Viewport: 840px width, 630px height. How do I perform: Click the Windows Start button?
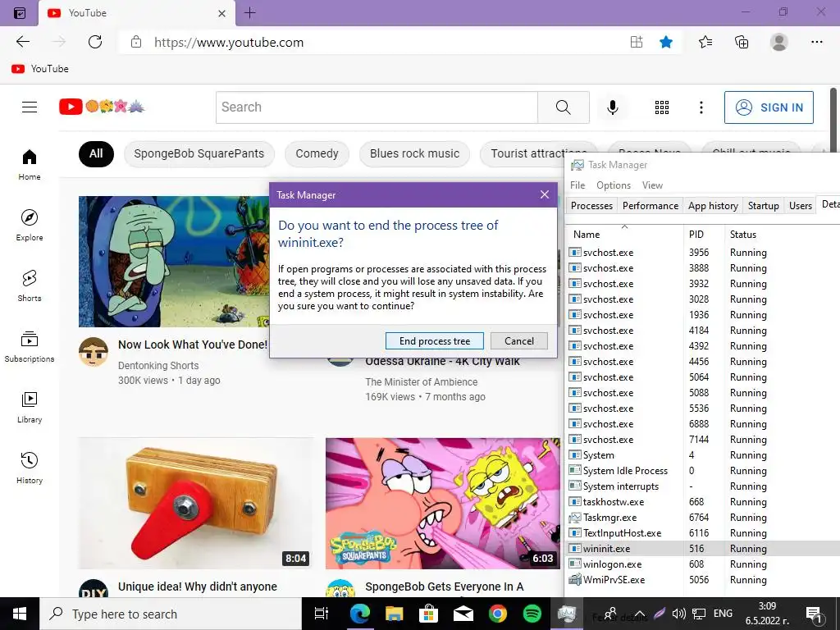(20, 614)
